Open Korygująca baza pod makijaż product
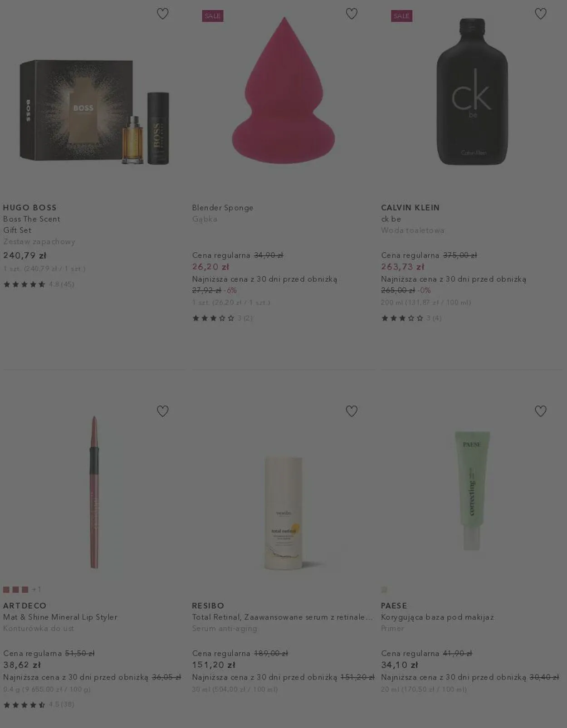 point(437,617)
